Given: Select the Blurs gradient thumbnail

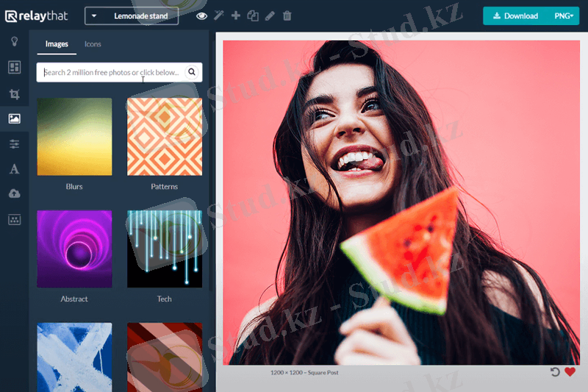Looking at the screenshot, I should click(x=74, y=137).
